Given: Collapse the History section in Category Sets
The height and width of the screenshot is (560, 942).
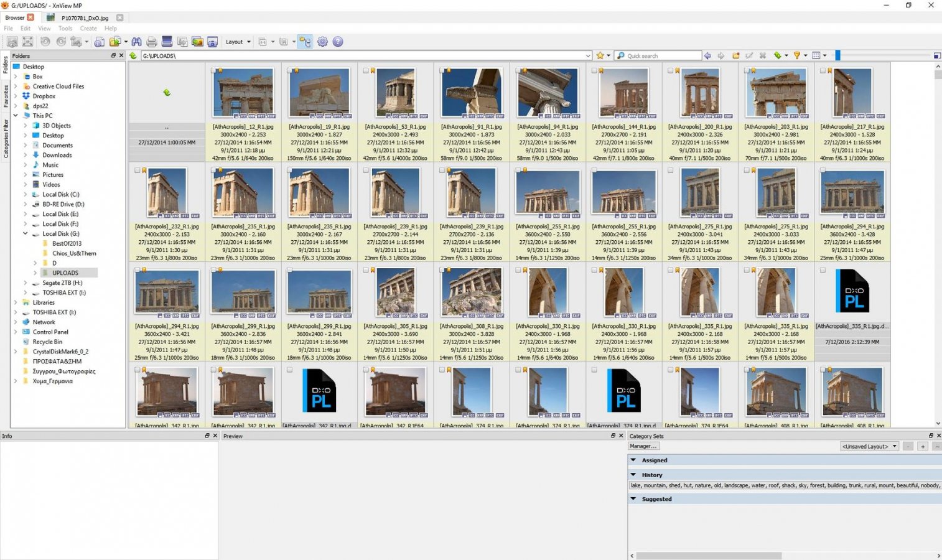Looking at the screenshot, I should tap(633, 475).
